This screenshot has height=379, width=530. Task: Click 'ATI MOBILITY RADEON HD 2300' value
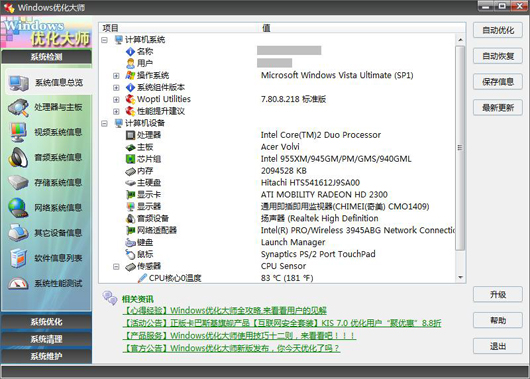click(324, 195)
